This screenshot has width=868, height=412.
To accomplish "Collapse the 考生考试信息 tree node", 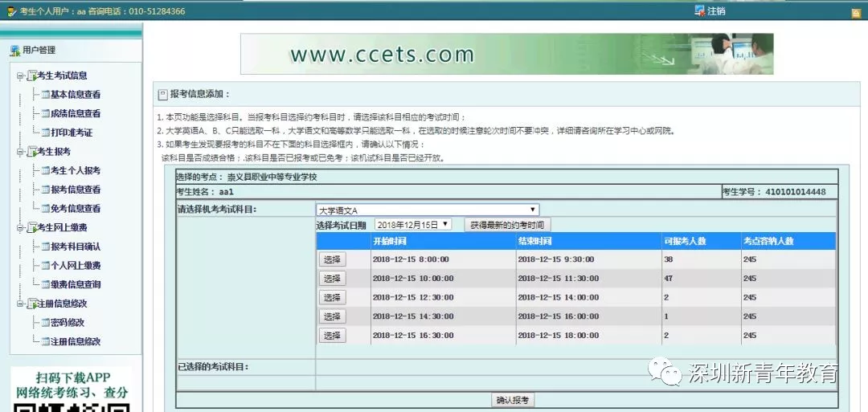I will click(x=20, y=75).
